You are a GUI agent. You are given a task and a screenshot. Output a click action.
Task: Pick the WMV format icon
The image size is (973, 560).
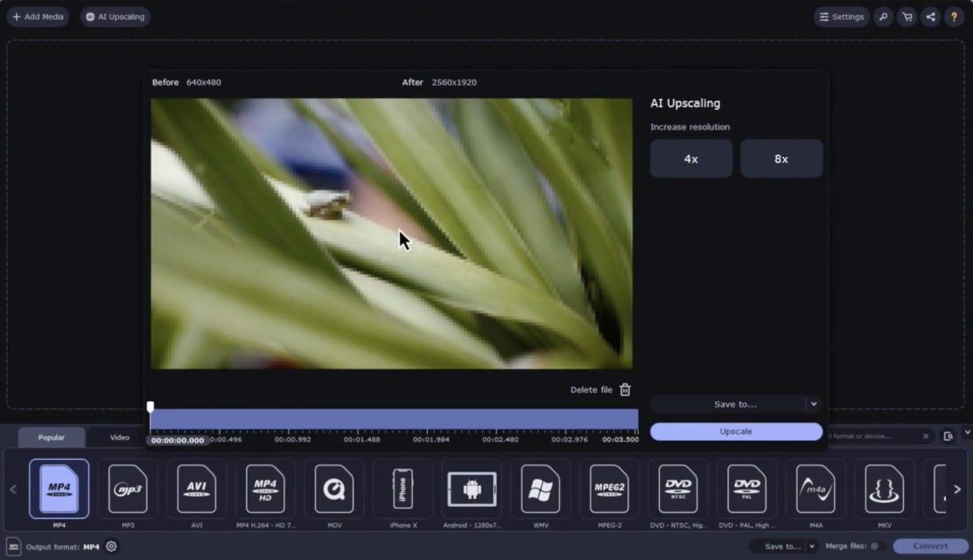pos(540,489)
